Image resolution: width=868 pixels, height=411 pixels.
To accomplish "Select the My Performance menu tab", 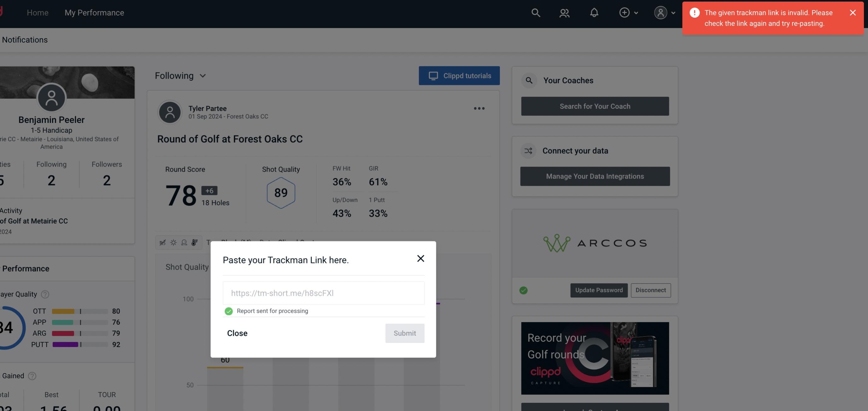I will pos(94,12).
